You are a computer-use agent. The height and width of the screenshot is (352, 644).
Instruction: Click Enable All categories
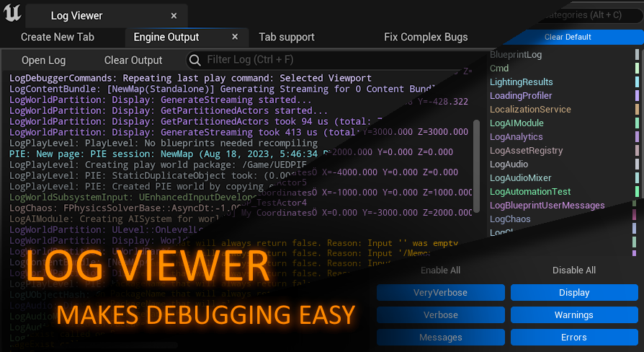click(440, 270)
